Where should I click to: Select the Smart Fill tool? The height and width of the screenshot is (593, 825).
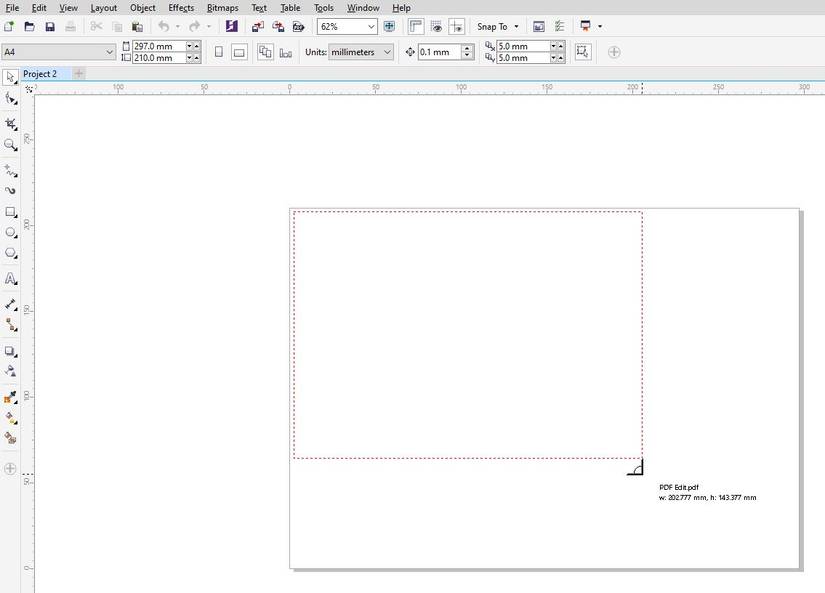point(11,438)
